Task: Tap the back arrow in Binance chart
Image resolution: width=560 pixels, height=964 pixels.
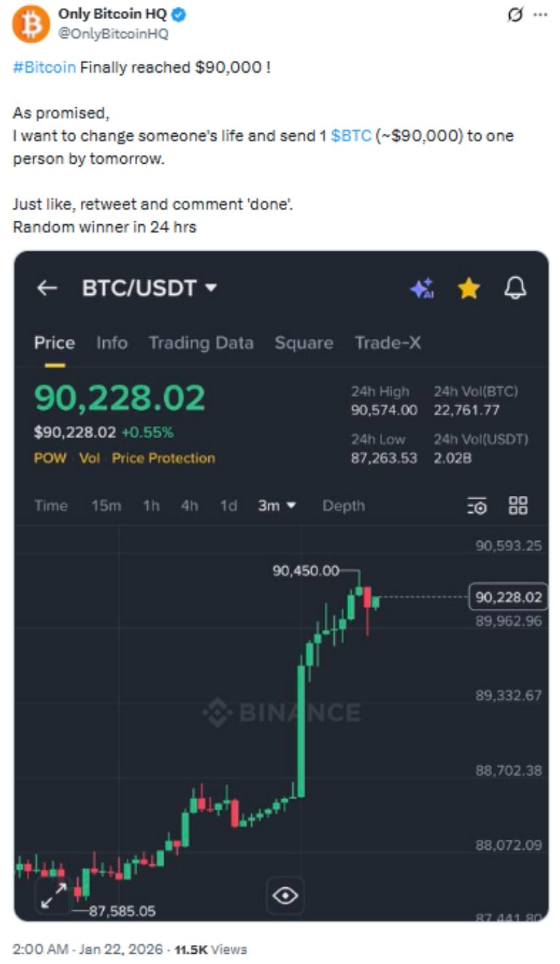Action: (x=47, y=288)
